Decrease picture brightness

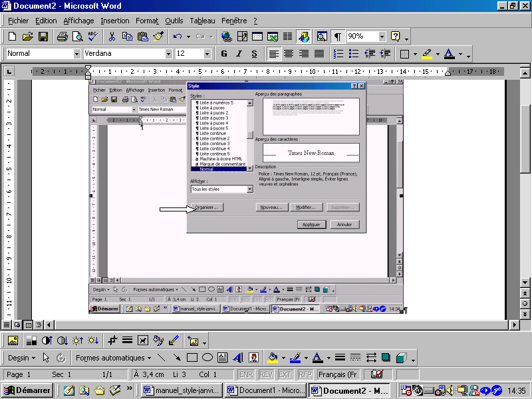click(93, 340)
